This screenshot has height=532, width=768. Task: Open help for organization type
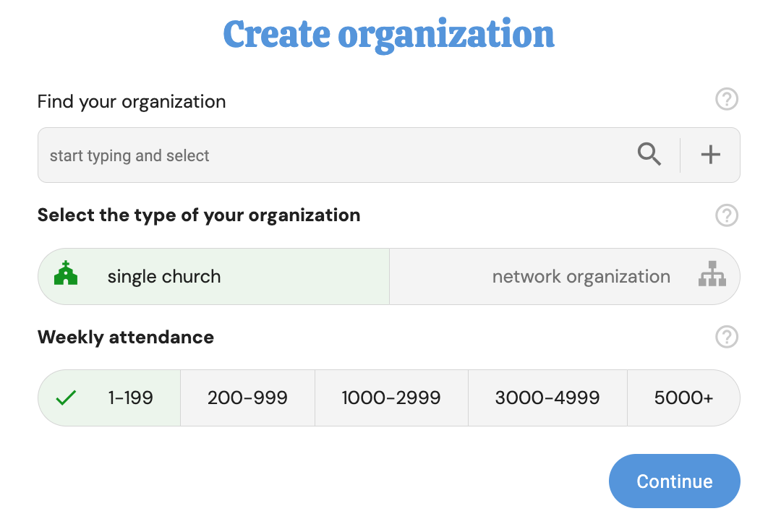726,215
